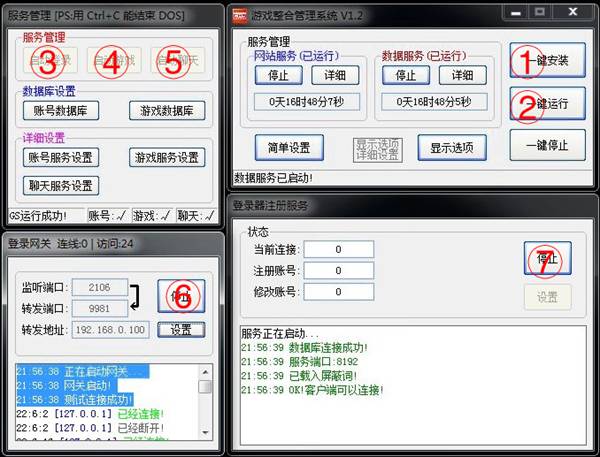The image size is (600, 457).
Task: Open 详细 details for 数据服务
Action: (463, 75)
